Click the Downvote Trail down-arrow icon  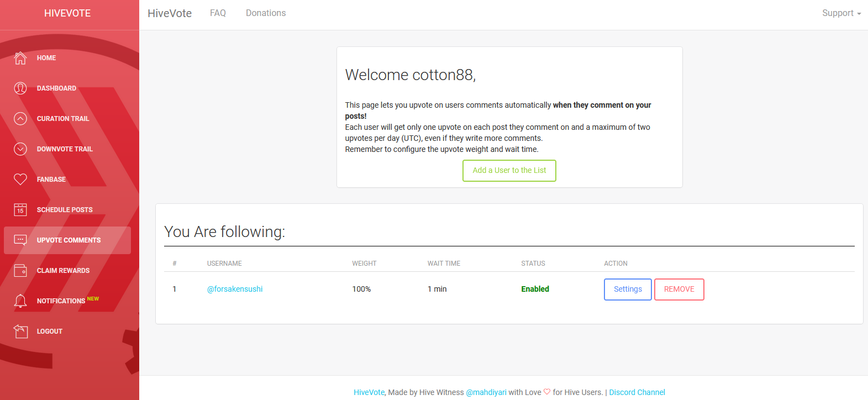click(20, 149)
